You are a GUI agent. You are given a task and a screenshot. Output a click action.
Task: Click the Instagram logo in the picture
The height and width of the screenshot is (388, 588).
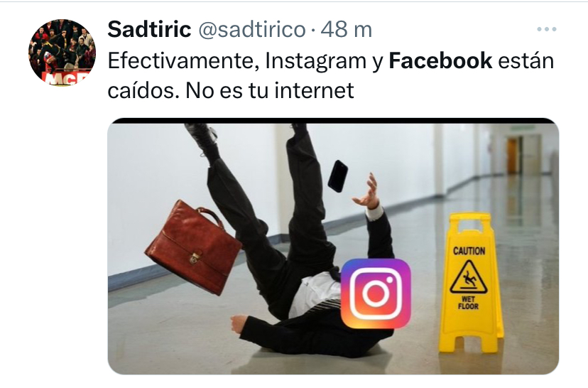point(376,293)
